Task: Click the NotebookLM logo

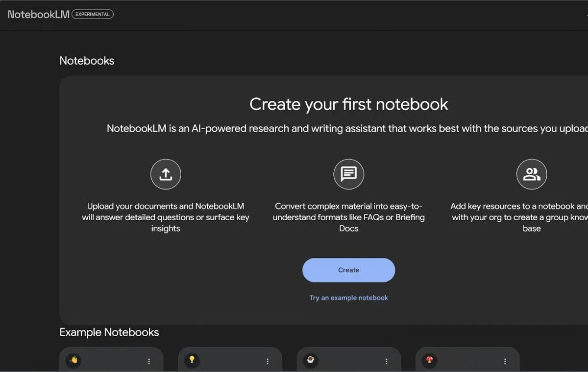Action: coord(38,14)
